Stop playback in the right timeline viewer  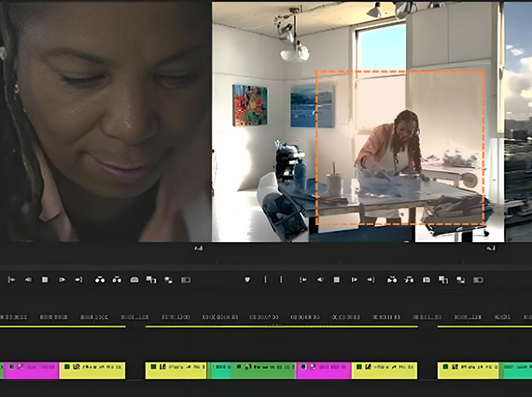tap(336, 279)
